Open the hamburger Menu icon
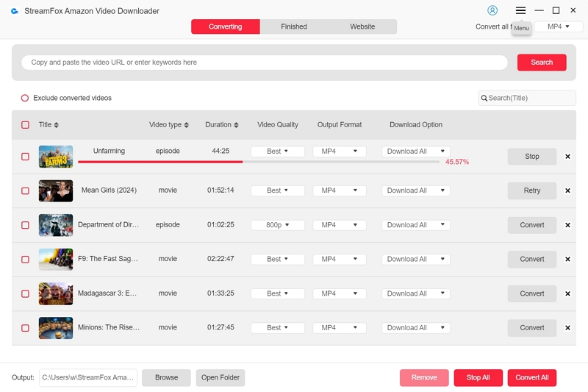588x392 pixels. pos(520,10)
